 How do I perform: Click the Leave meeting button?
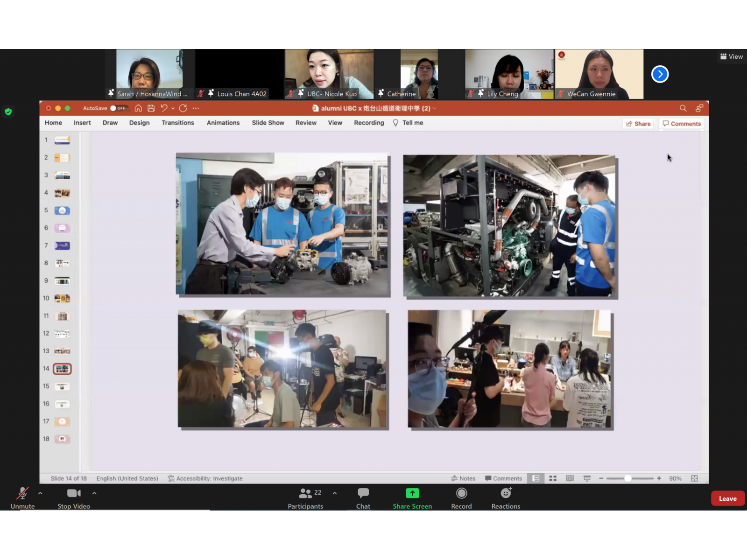(727, 498)
